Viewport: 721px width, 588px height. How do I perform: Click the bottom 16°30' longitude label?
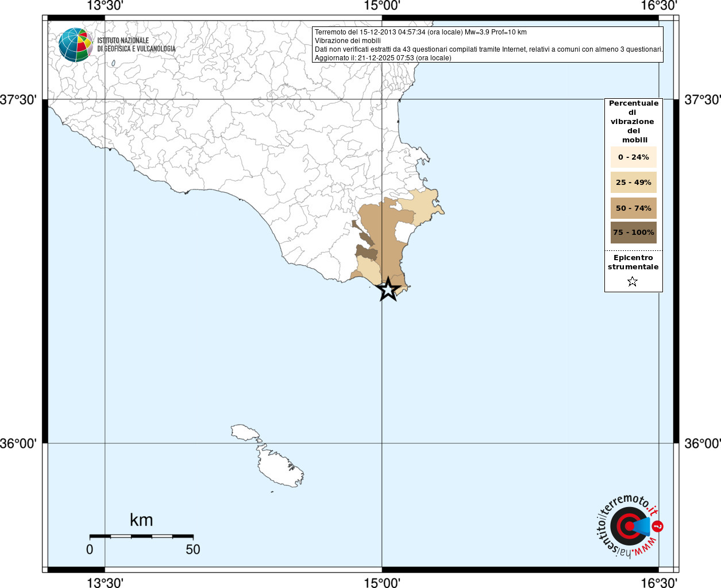tap(659, 583)
